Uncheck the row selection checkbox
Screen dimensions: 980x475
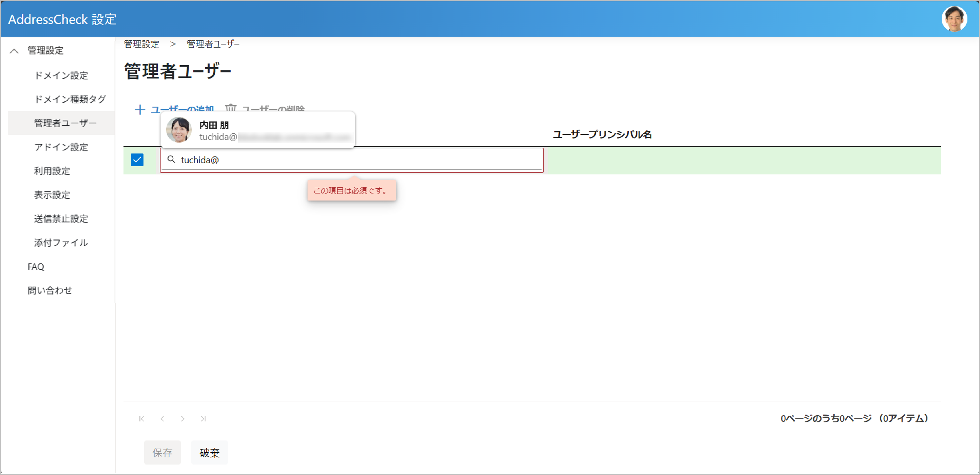pos(137,160)
